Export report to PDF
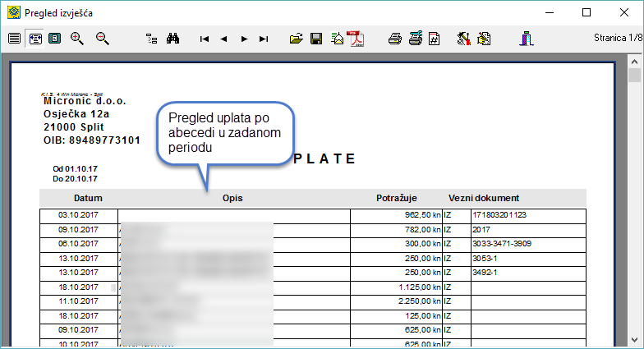This screenshot has height=349, width=644. [358, 39]
